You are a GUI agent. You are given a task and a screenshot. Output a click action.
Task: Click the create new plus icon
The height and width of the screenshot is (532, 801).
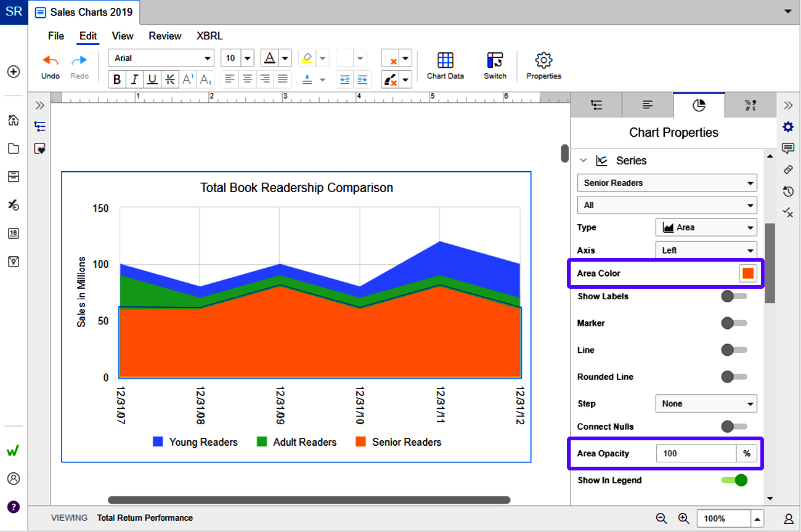click(x=14, y=71)
